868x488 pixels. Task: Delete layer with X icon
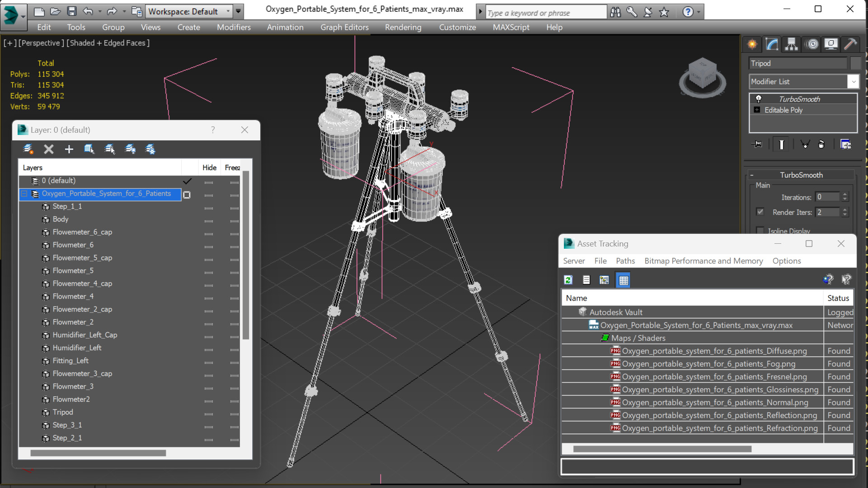point(48,149)
